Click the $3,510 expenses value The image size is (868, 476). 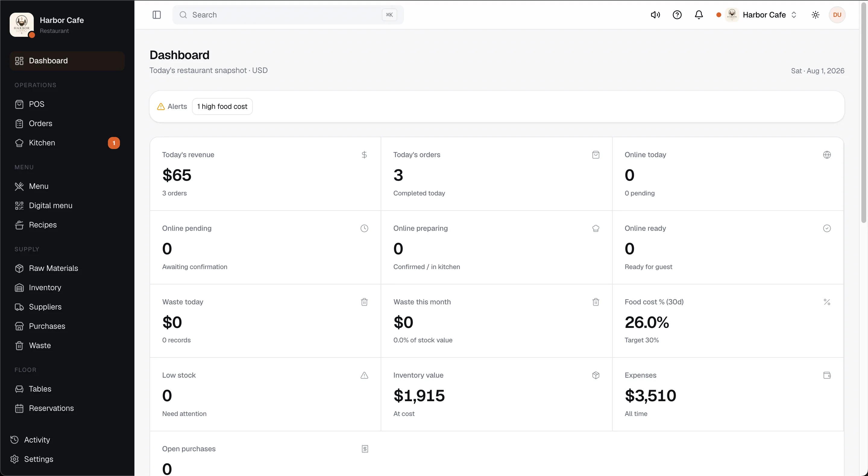click(x=650, y=396)
